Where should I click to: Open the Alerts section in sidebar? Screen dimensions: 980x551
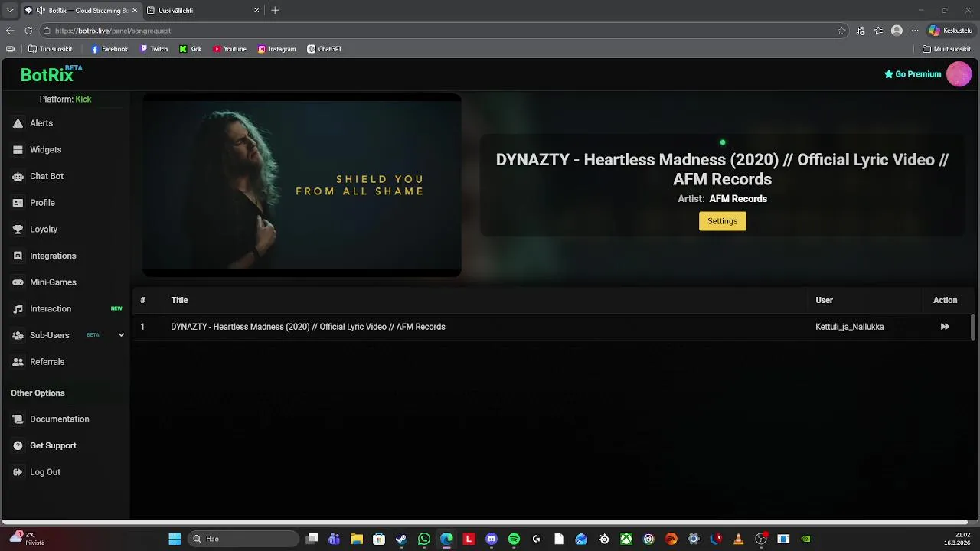[x=41, y=123]
